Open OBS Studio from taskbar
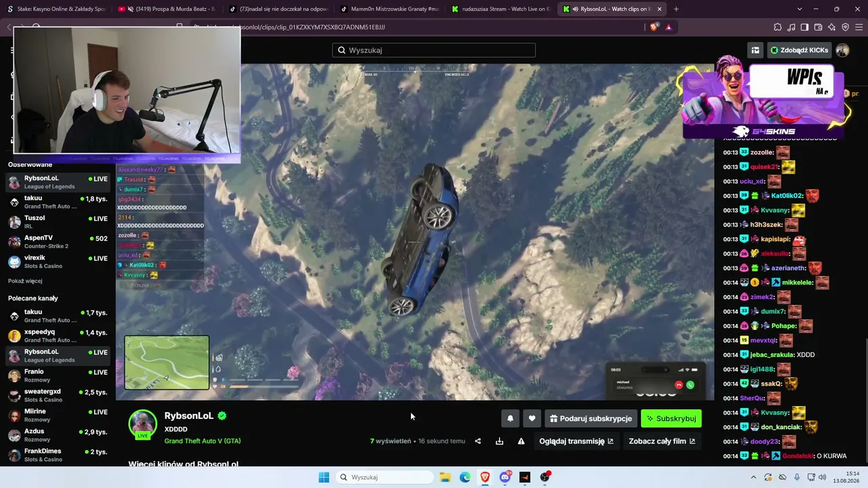The image size is (868, 488). [545, 477]
